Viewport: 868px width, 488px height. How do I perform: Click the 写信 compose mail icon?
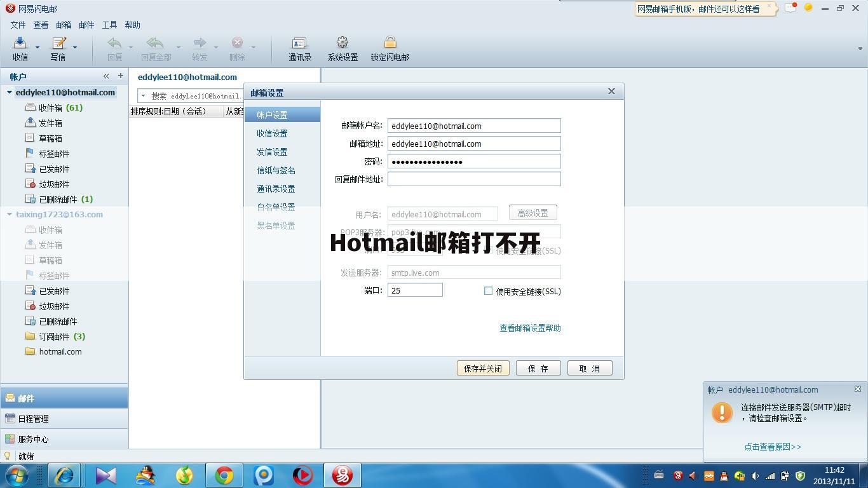point(58,43)
